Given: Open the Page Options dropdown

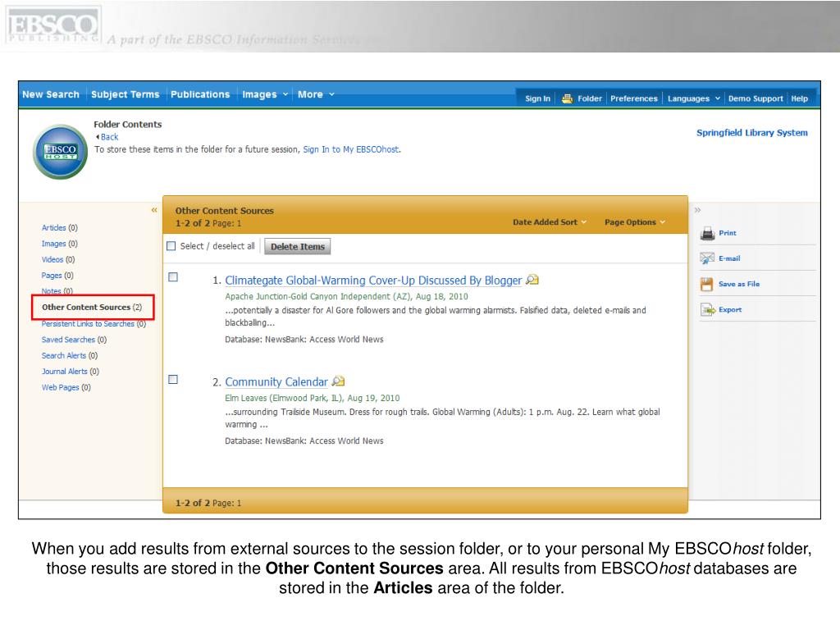Looking at the screenshot, I should (635, 221).
